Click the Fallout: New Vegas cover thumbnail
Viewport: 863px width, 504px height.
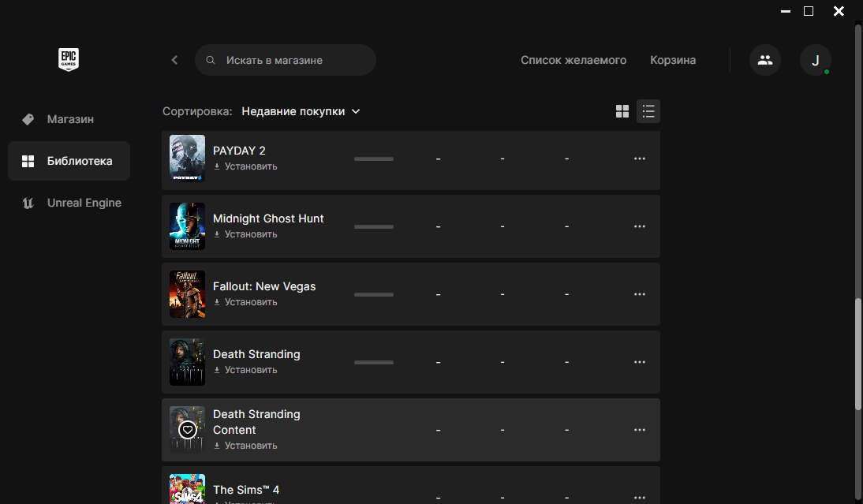tap(187, 294)
